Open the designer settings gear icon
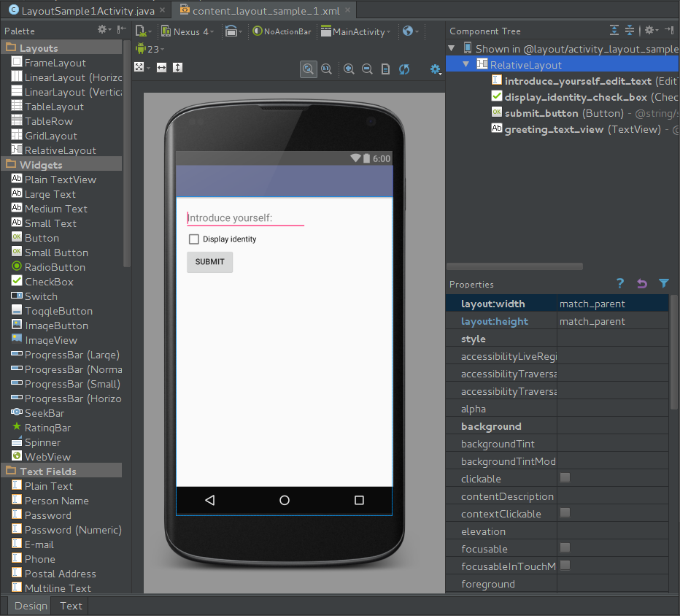This screenshot has height=616, width=680. 436,69
